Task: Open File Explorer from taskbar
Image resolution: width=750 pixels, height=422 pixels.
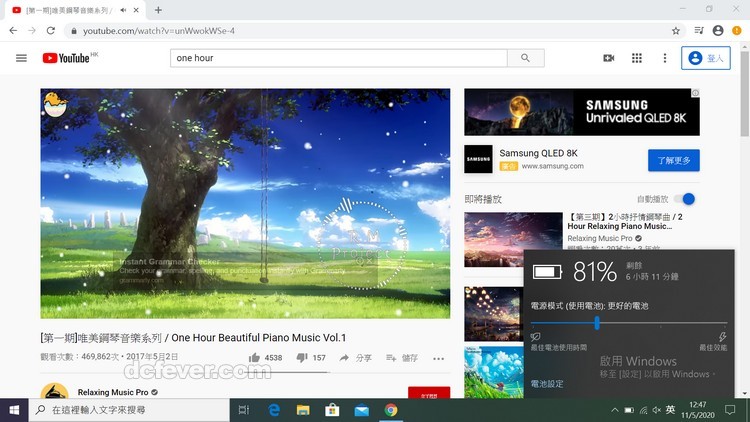Action: pos(303,410)
